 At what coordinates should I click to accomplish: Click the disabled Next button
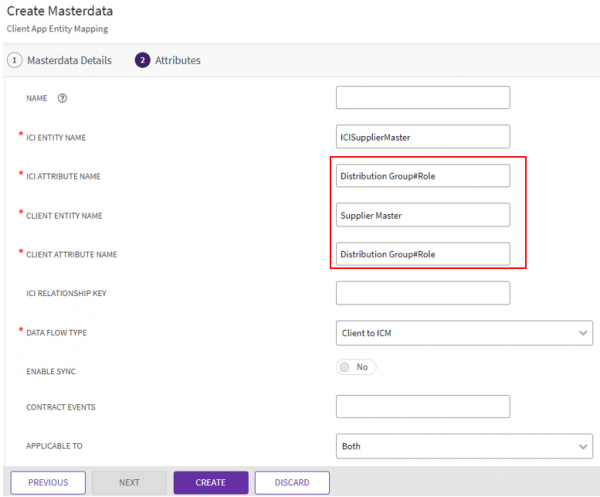(129, 482)
